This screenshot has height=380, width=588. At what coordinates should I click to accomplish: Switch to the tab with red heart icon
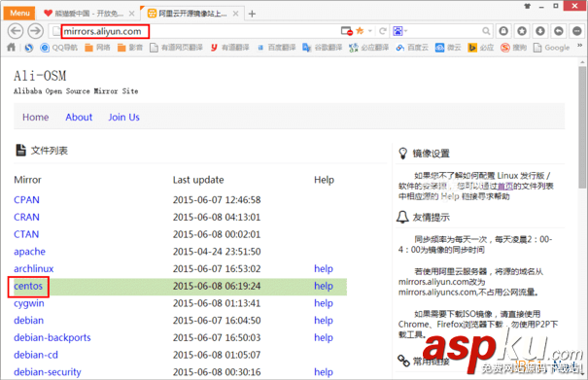click(x=88, y=14)
